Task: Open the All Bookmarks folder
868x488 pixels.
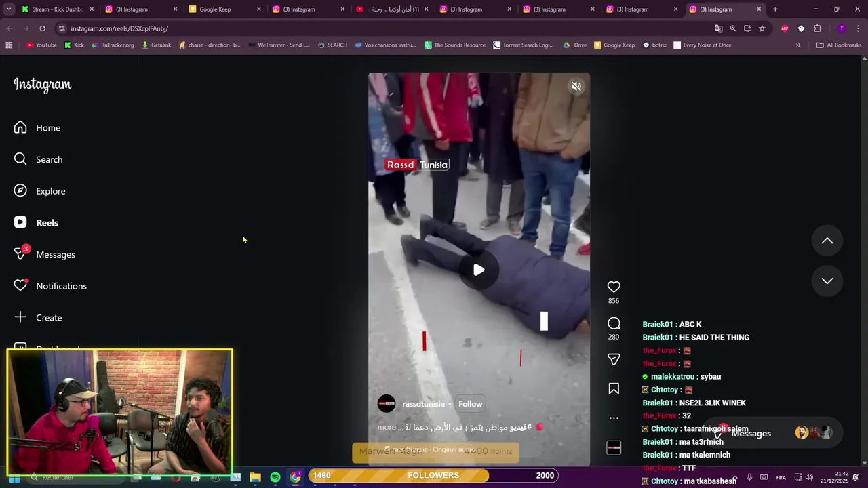Action: point(839,45)
